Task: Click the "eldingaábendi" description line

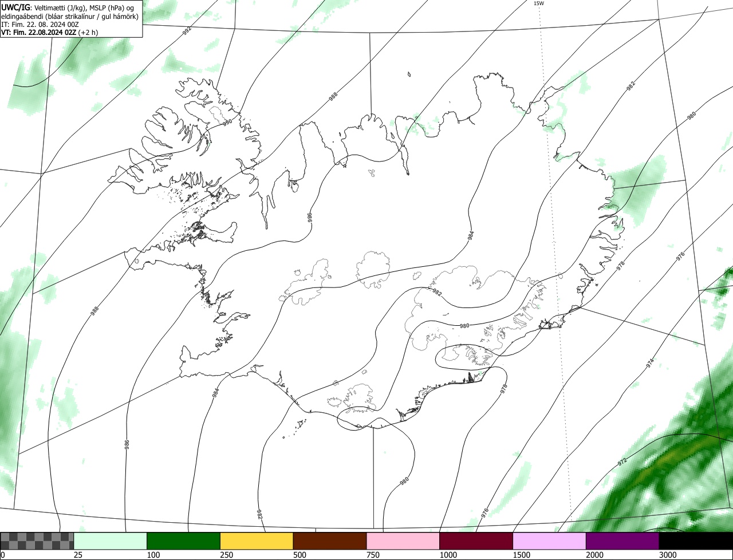Action: coord(70,16)
